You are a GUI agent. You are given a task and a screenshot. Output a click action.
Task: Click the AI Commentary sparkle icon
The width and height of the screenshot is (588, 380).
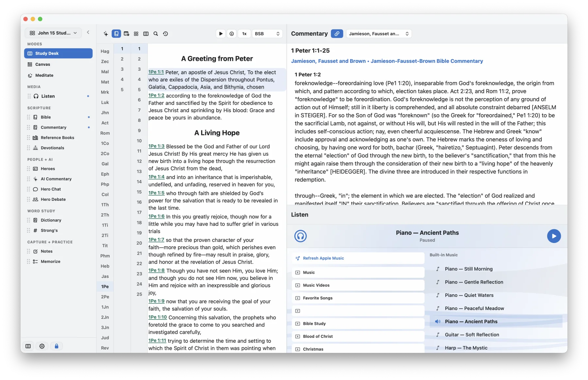[35, 179]
